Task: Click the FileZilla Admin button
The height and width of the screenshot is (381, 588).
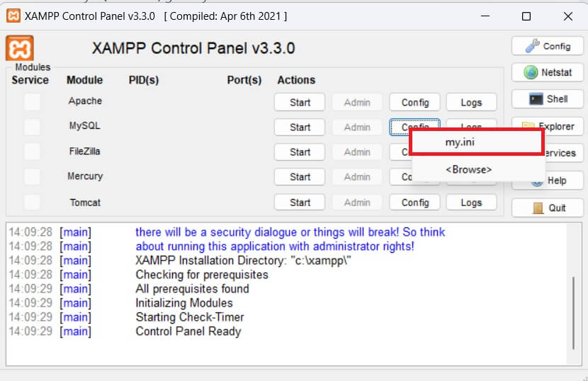Action: pos(357,152)
